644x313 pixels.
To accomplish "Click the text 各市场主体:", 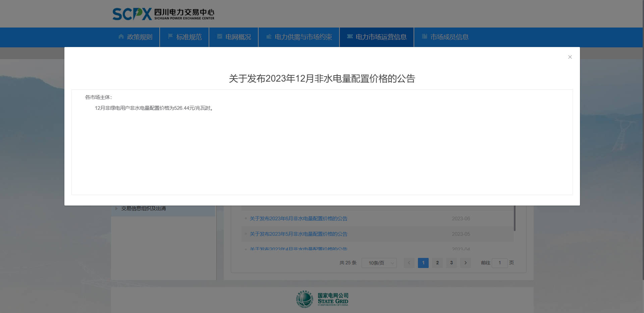I will point(98,97).
